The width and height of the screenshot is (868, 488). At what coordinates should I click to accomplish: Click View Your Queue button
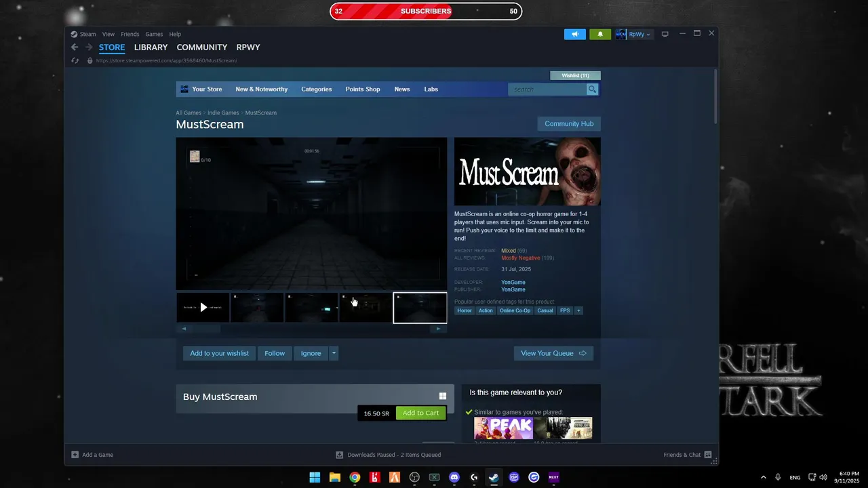point(553,353)
